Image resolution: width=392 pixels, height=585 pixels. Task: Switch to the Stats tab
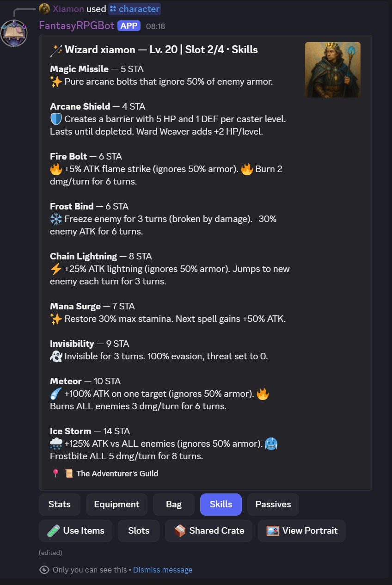[60, 505]
